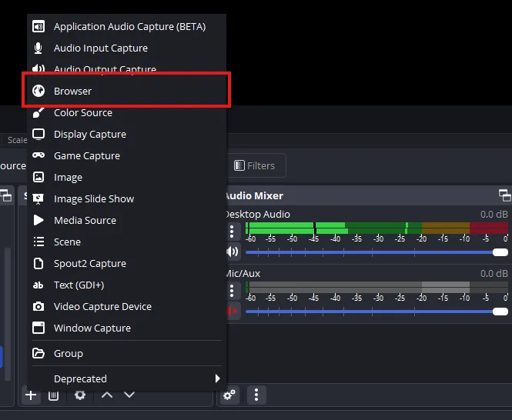The image size is (512, 420).
Task: Open Audio Mixer bottom three-dot menu
Action: [x=256, y=395]
